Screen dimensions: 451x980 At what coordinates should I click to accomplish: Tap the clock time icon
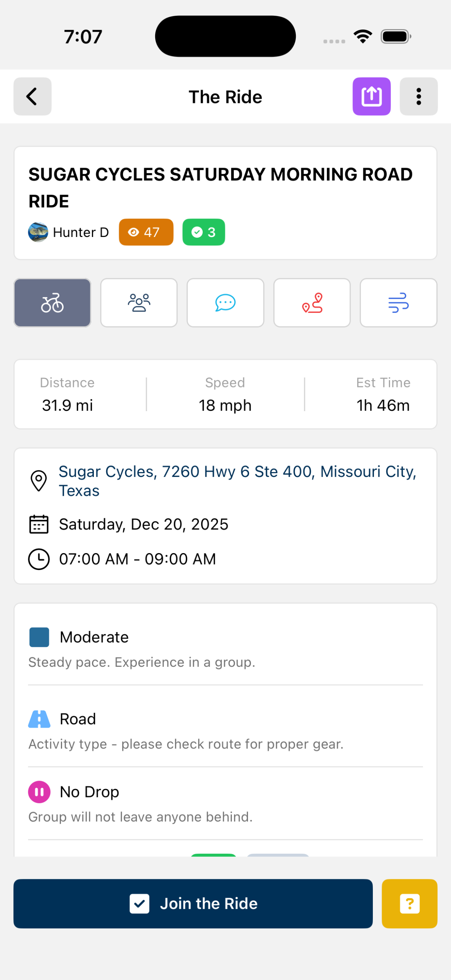[39, 559]
